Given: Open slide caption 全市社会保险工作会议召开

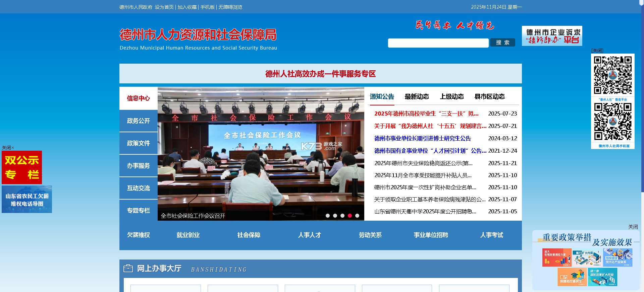Looking at the screenshot, I should coord(193,216).
